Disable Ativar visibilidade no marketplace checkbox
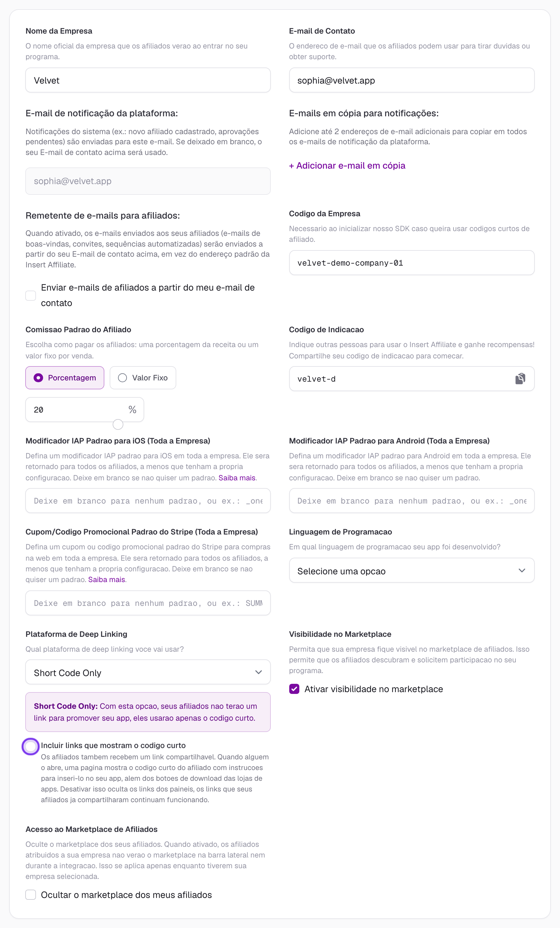The image size is (560, 928). [x=294, y=689]
